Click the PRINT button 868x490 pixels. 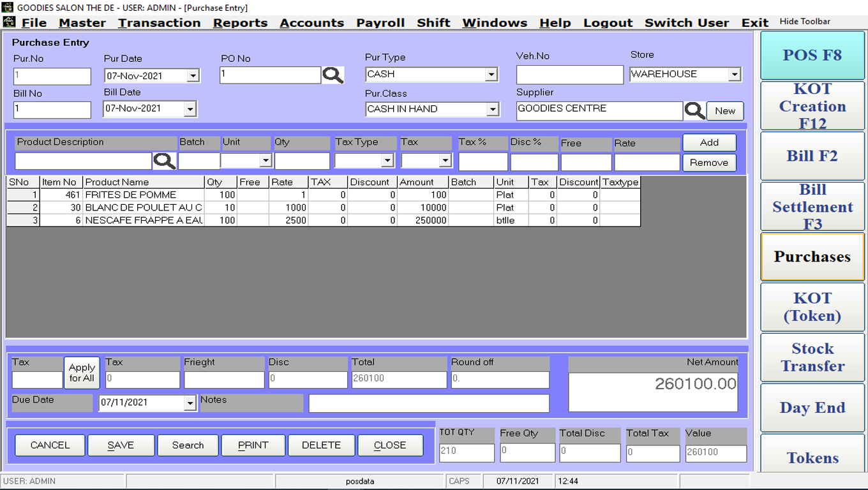click(x=253, y=445)
